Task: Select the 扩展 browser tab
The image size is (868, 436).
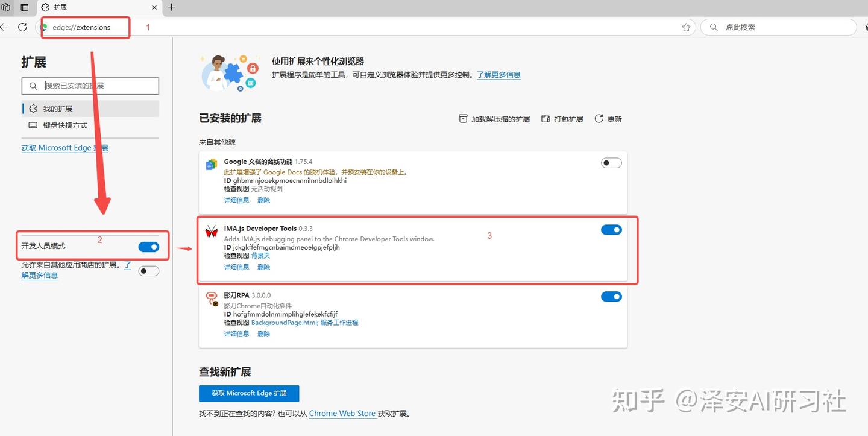Action: tap(99, 7)
